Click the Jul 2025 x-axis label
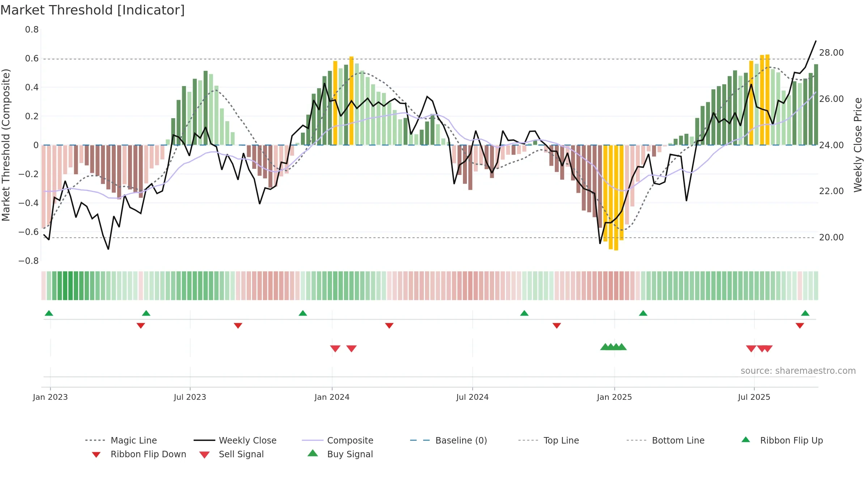 (754, 397)
